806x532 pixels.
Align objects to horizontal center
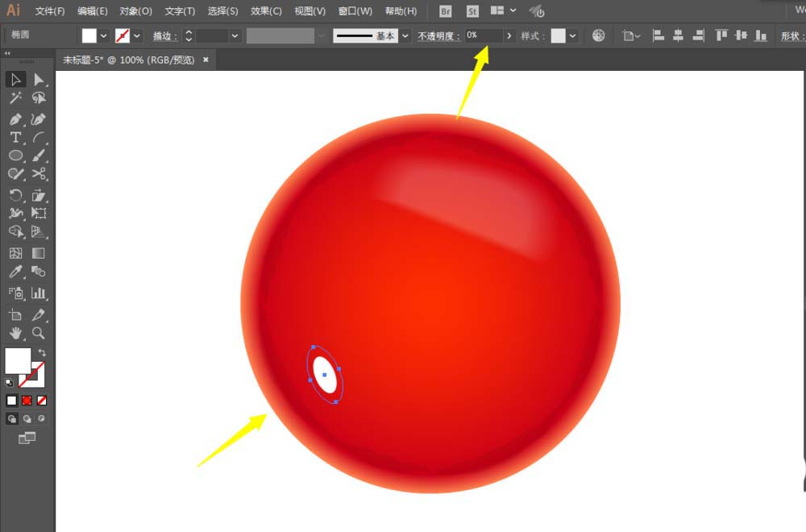(678, 35)
